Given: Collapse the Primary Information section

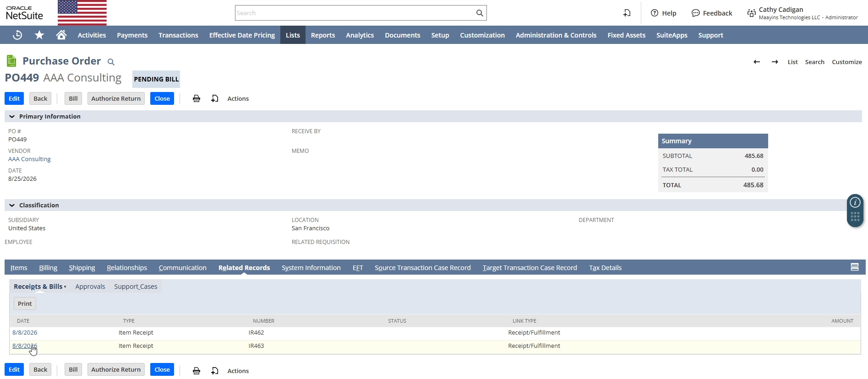Looking at the screenshot, I should pos(12,117).
